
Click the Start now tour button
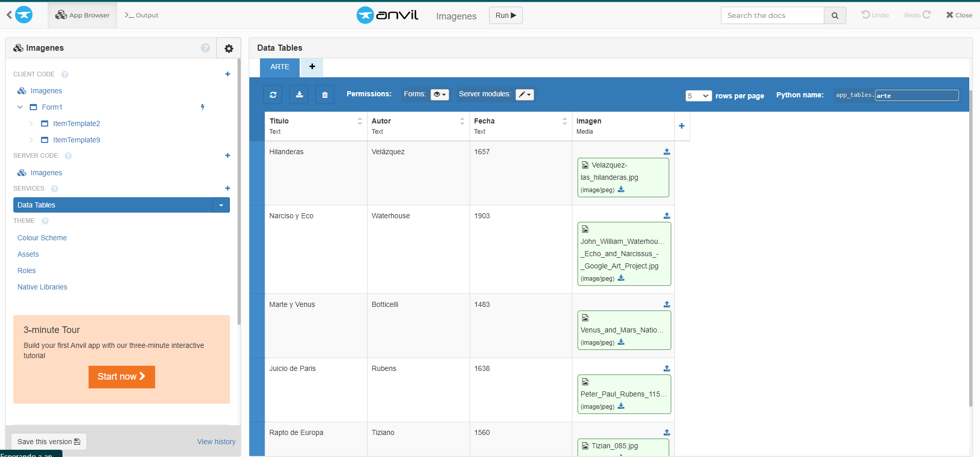121,377
